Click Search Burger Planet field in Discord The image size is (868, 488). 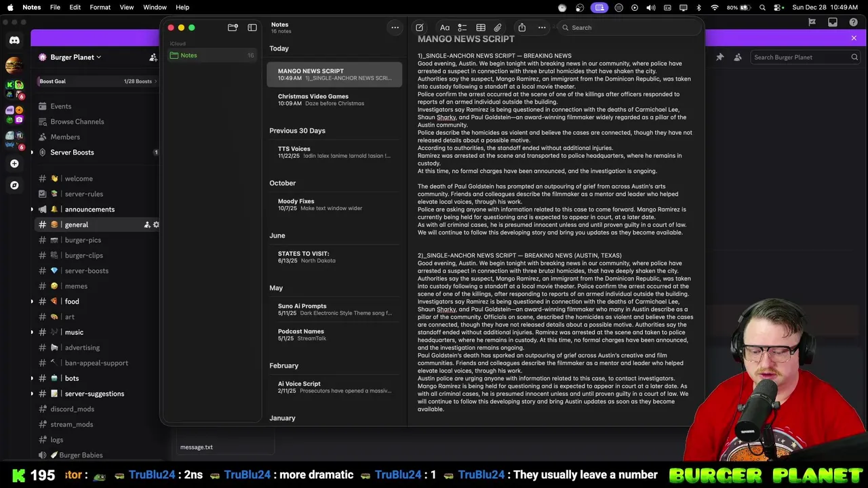point(806,58)
